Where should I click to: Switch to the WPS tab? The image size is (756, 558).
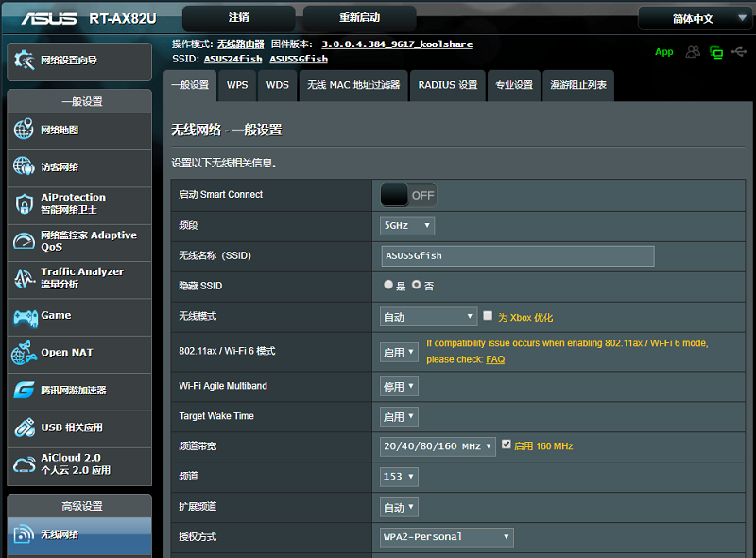click(x=237, y=85)
